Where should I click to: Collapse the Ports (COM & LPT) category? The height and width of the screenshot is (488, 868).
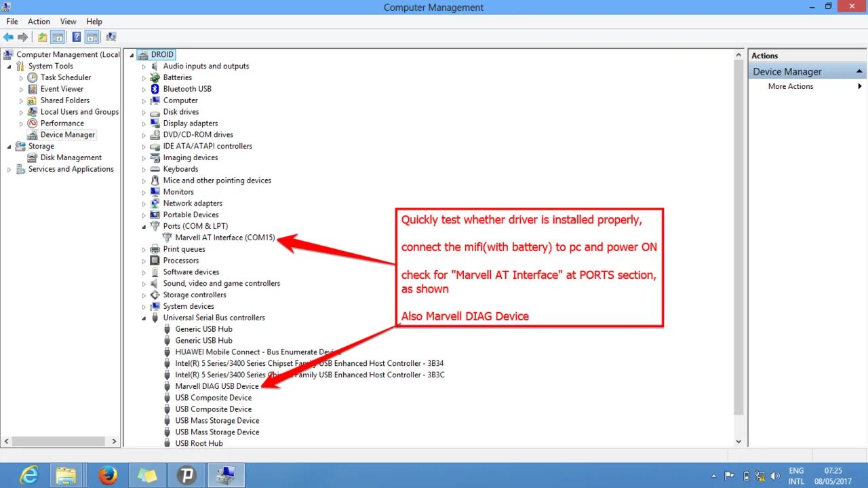pyautogui.click(x=144, y=227)
